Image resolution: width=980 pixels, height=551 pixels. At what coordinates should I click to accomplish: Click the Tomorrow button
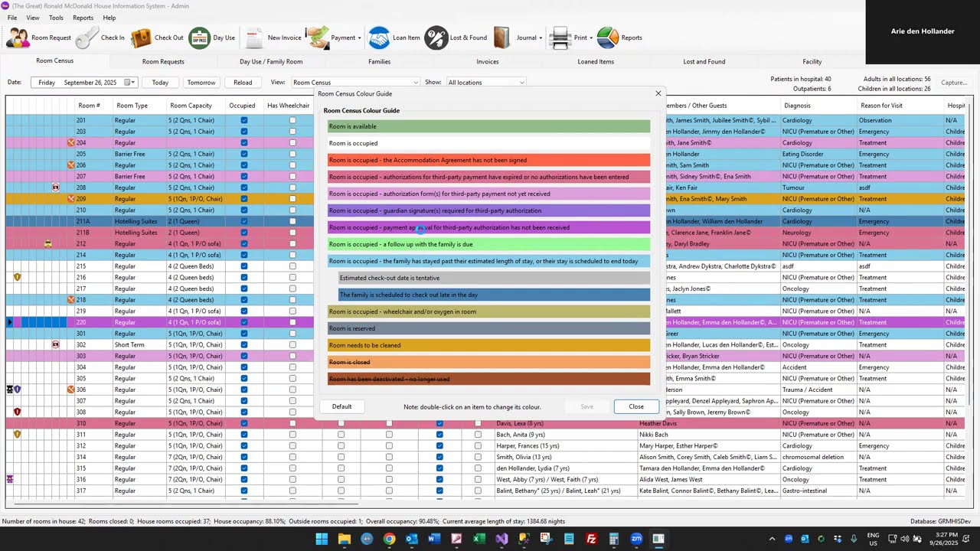pos(201,83)
